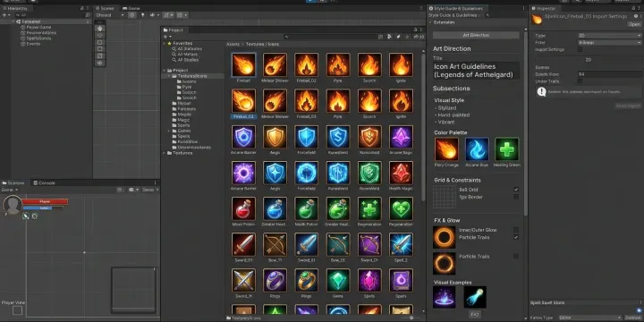Screen dimensions: 644x322
Task: Select the green Health Potion icon
Action: 307,208
